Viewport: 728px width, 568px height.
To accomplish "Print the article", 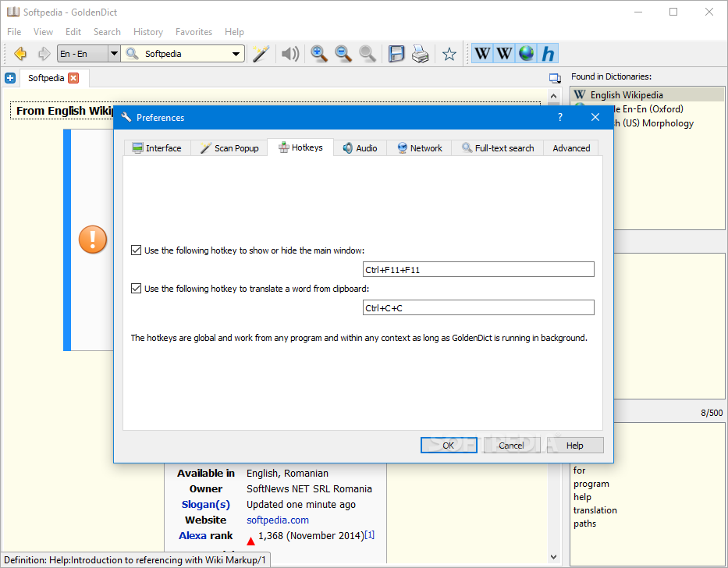I will click(x=420, y=54).
